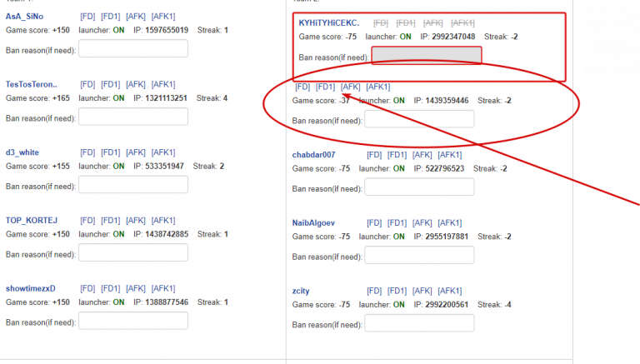Click AFK link for zcity
Screen dimensions: 640x364
tap(422, 291)
